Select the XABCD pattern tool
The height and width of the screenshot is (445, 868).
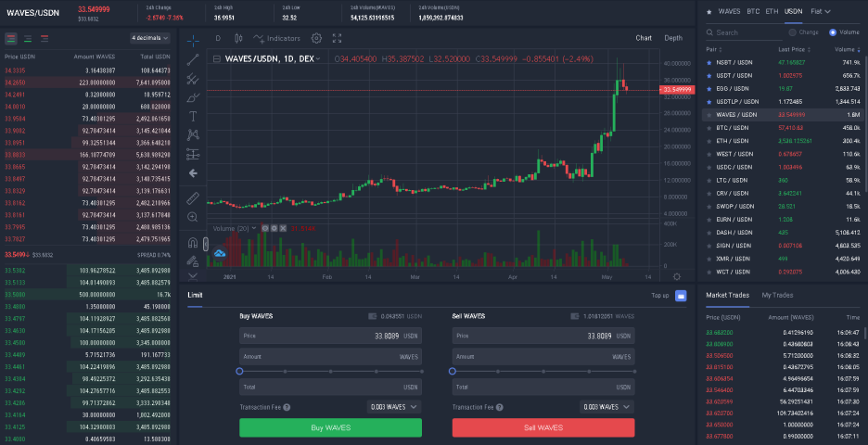(x=193, y=134)
